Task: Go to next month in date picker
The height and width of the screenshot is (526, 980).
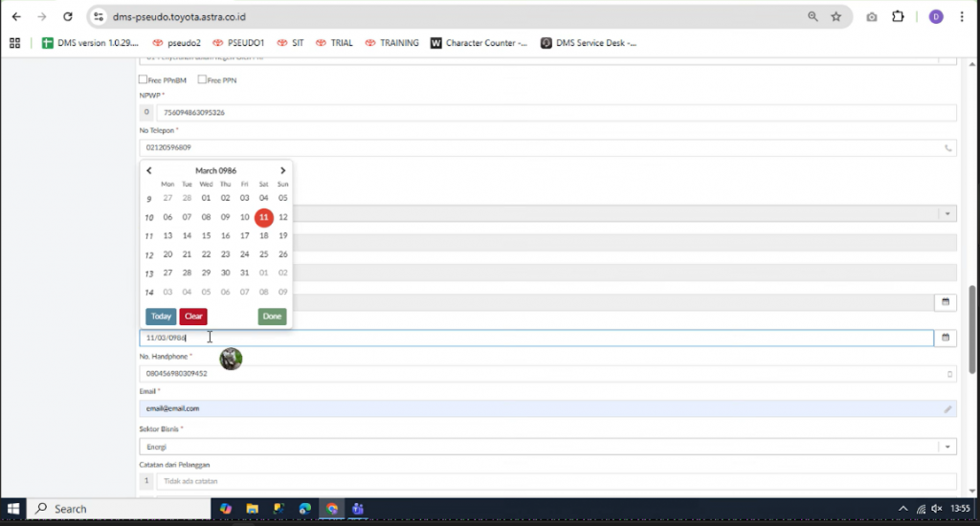Action: (282, 170)
